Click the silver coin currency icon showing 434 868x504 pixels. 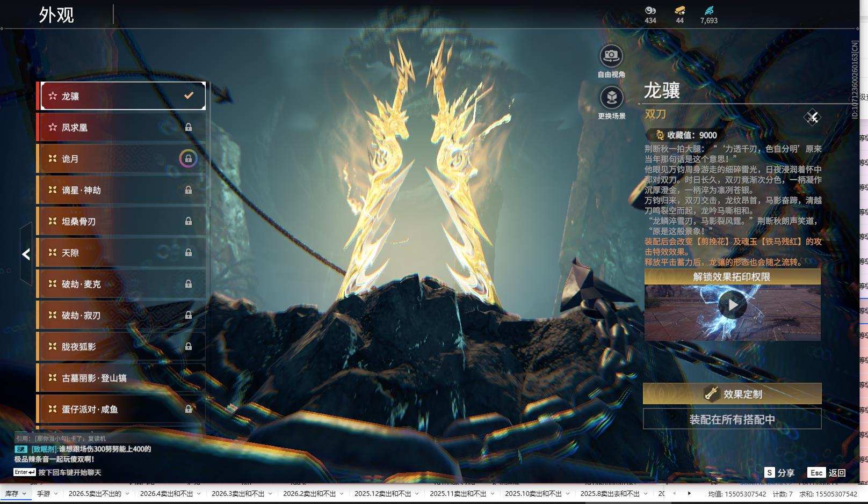[650, 10]
